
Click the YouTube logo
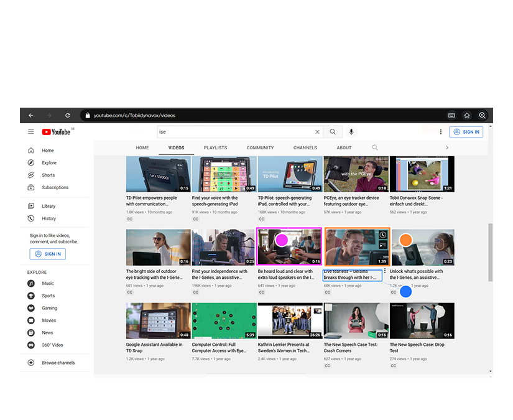pyautogui.click(x=57, y=132)
